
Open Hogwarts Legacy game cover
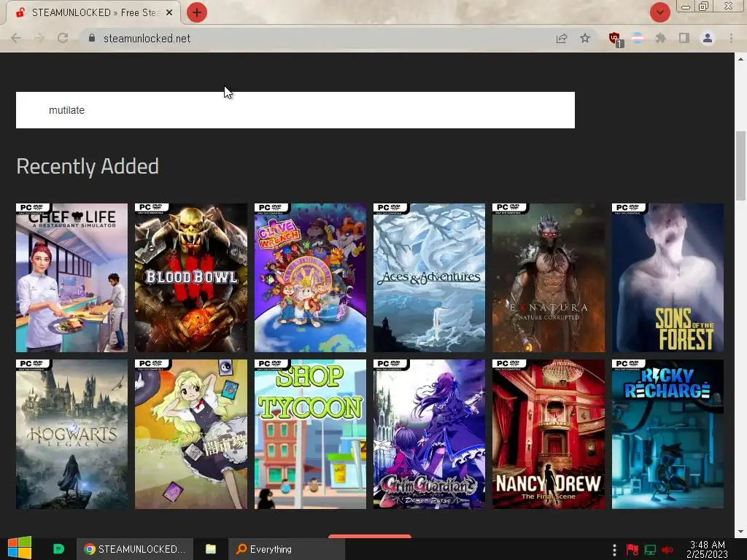tap(72, 435)
